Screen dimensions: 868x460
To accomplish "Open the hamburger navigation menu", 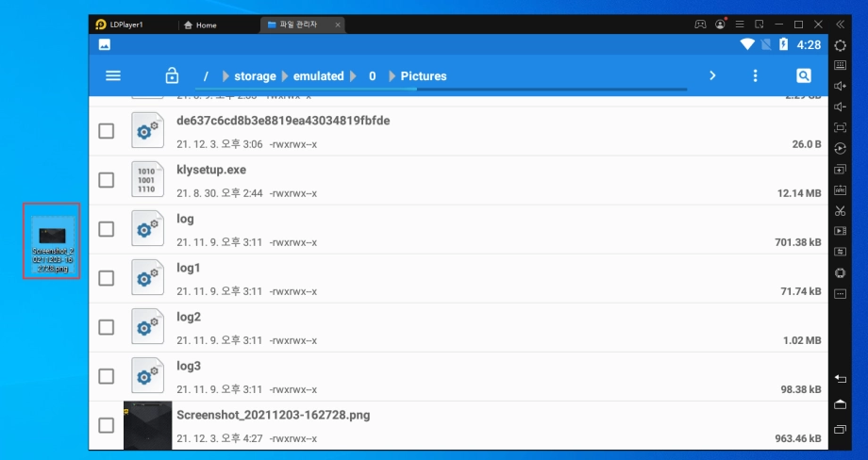I will [x=113, y=75].
